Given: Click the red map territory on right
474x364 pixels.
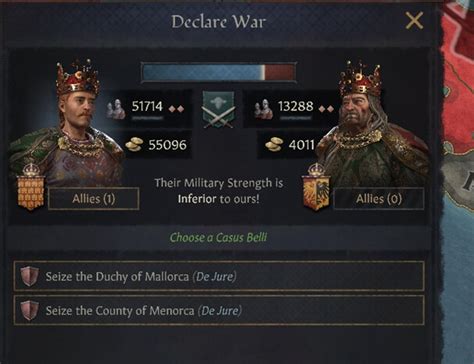Looking at the screenshot, I should tap(458, 60).
